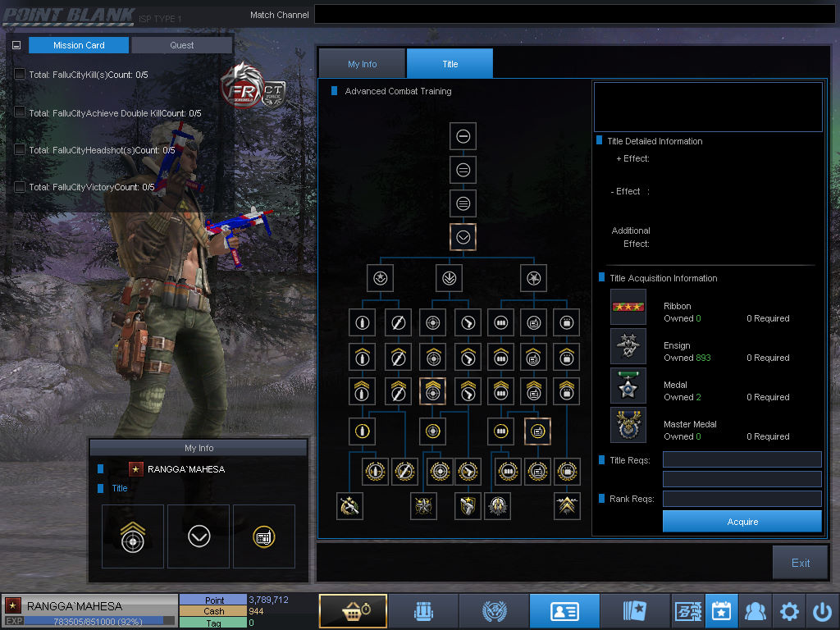Image resolution: width=840 pixels, height=630 pixels.
Task: Click the coupon ticket icon in bottom bar
Action: click(x=687, y=611)
